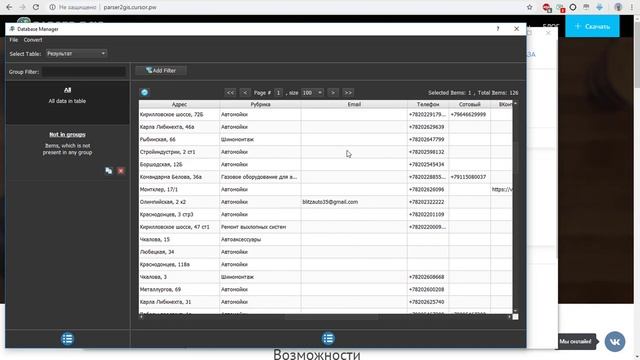Click the help question mark in Database Manager

498,29
